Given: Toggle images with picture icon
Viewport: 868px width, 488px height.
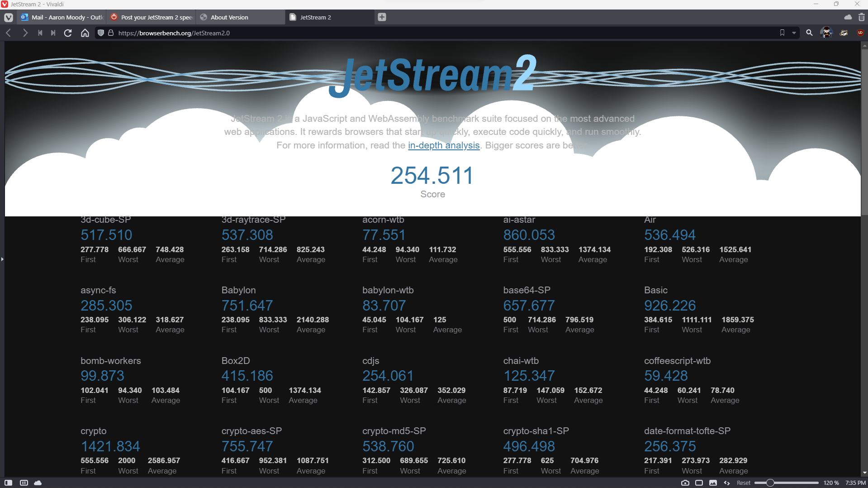Looking at the screenshot, I should click(x=713, y=483).
